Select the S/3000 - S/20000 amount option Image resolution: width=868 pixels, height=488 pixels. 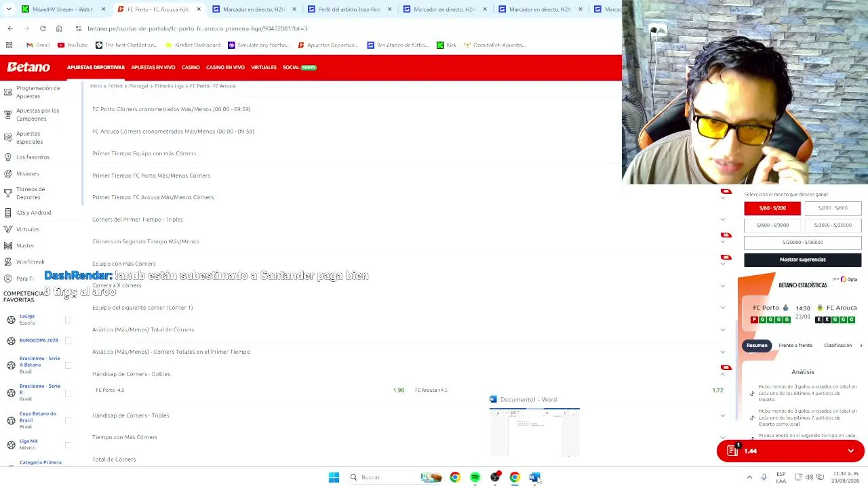tap(833, 225)
